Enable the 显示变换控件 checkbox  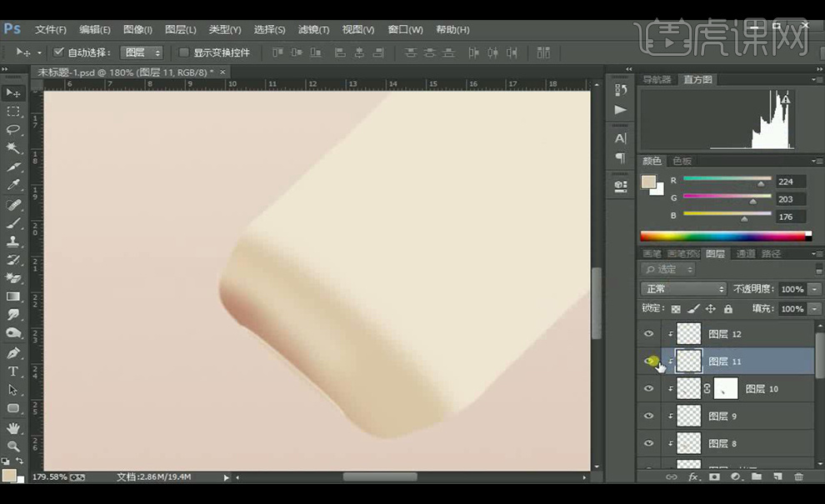(x=184, y=52)
